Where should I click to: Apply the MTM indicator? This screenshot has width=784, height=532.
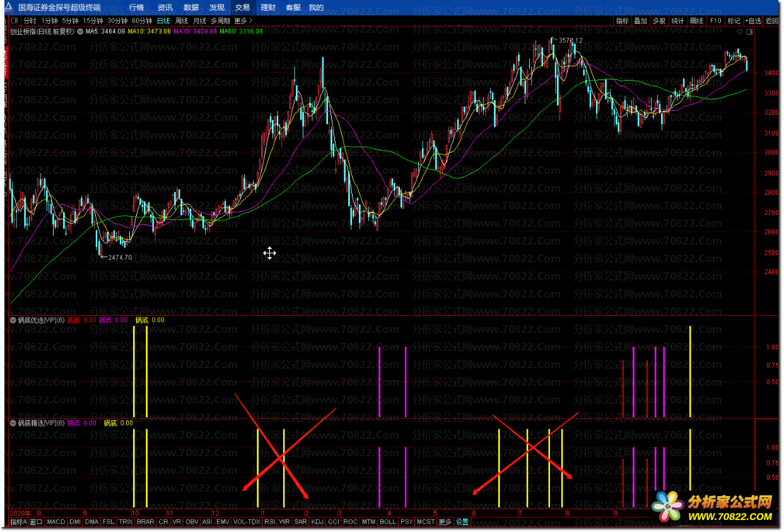point(369,522)
